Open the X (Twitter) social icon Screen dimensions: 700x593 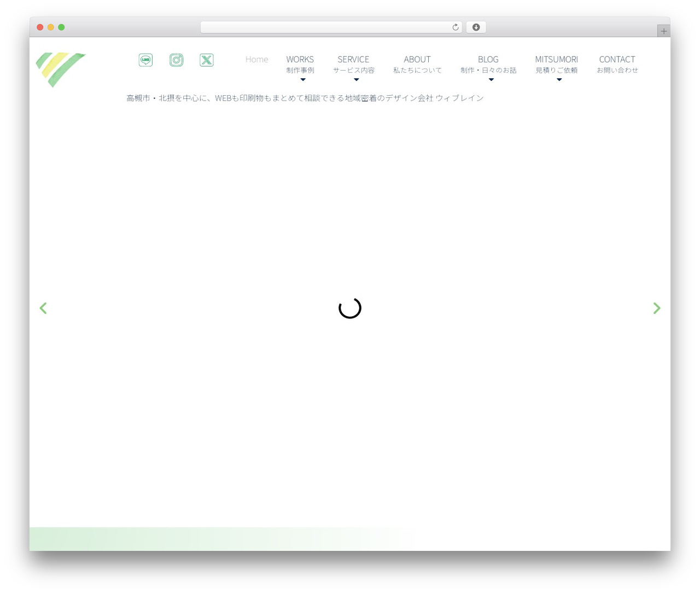coord(207,60)
